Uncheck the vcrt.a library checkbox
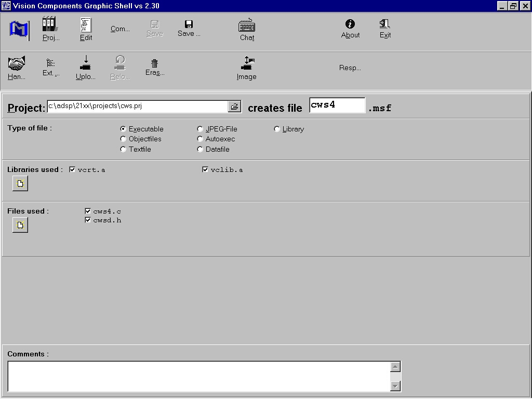Viewport: 532px width, 399px height. [72, 169]
